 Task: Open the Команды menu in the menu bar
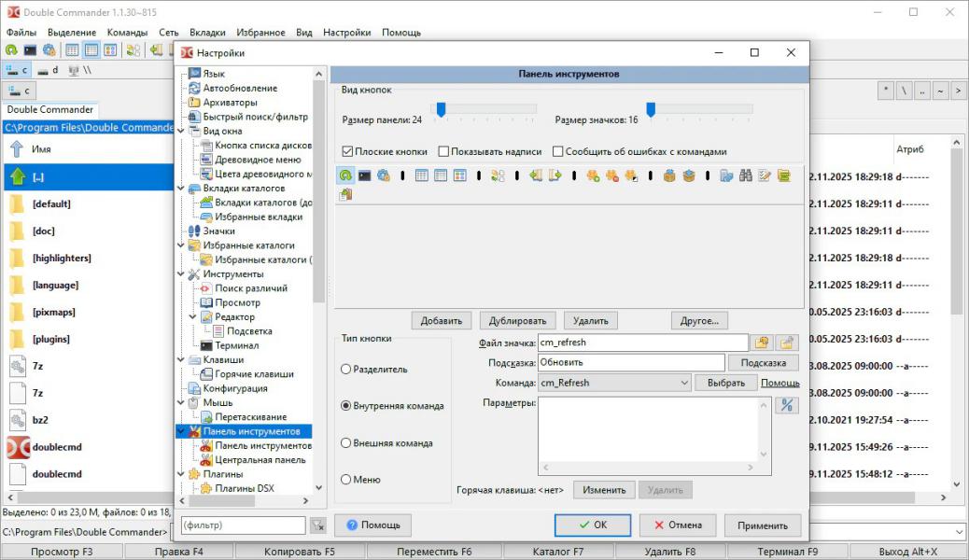coord(127,32)
